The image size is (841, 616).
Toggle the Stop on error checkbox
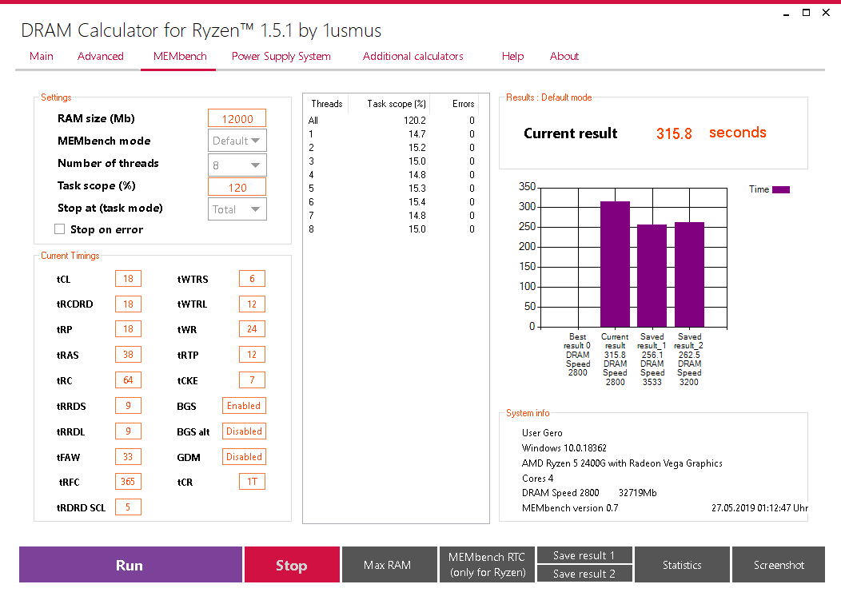point(59,229)
